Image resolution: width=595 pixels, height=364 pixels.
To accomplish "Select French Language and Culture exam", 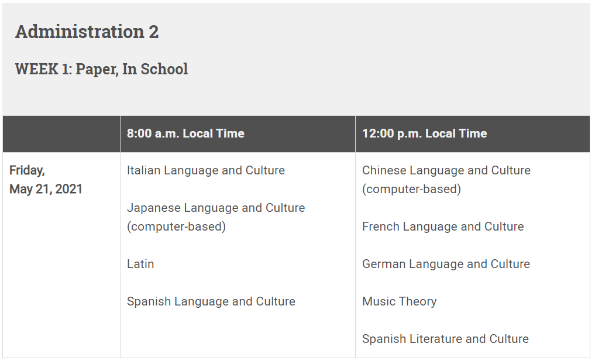I will coord(443,226).
